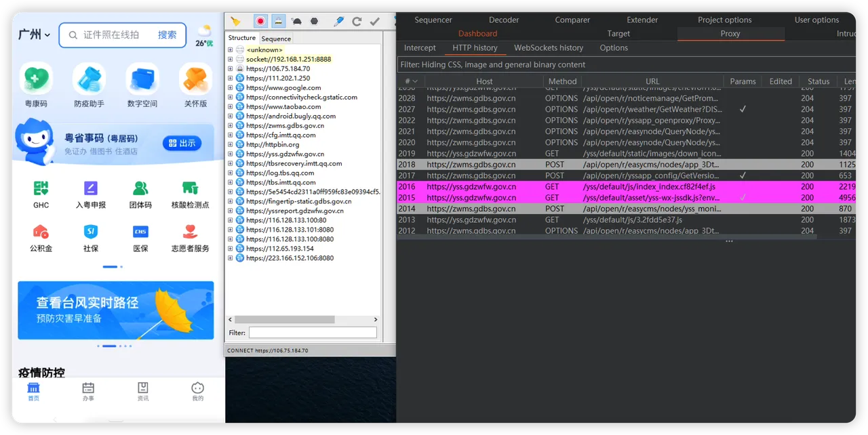Expand the https://zwms.gdbs.gov.cn tree node
This screenshot has height=435, width=868.
(x=231, y=126)
